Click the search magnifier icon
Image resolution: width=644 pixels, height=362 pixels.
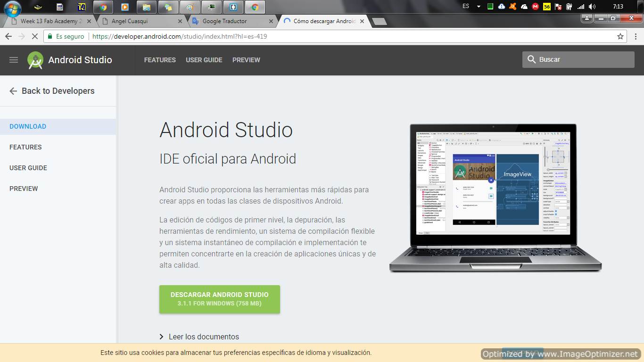click(531, 59)
